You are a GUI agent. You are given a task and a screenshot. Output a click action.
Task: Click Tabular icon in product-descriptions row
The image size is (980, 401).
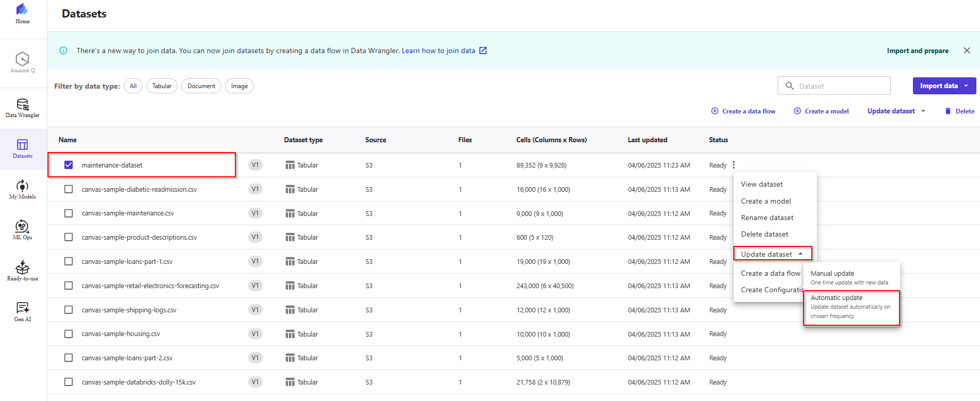point(290,237)
